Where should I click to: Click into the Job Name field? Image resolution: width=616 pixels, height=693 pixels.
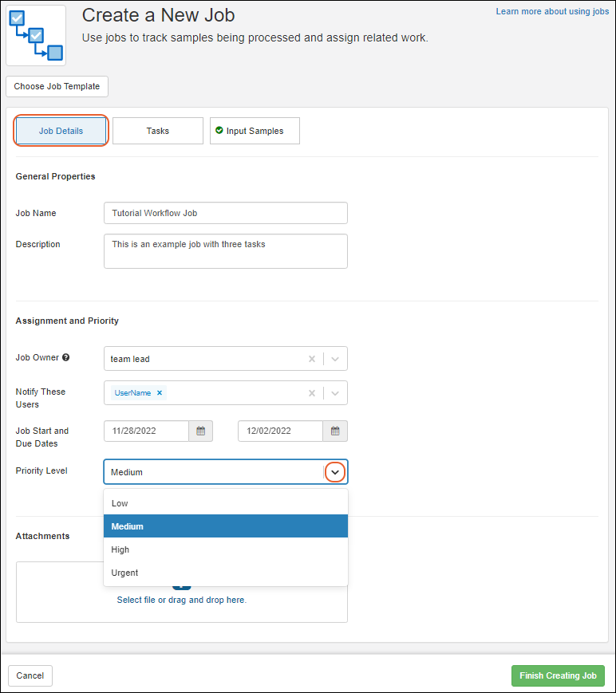pyautogui.click(x=226, y=213)
